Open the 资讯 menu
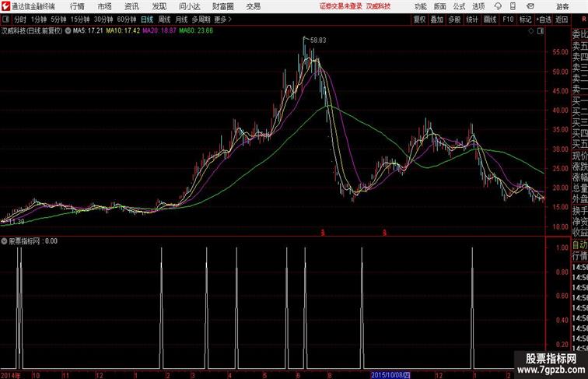 click(x=131, y=6)
